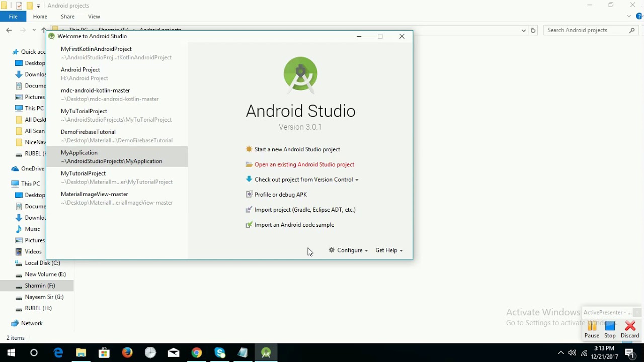Image resolution: width=644 pixels, height=362 pixels.
Task: Open recent project MyFirstKotlinAndroidProject
Action: [117, 53]
